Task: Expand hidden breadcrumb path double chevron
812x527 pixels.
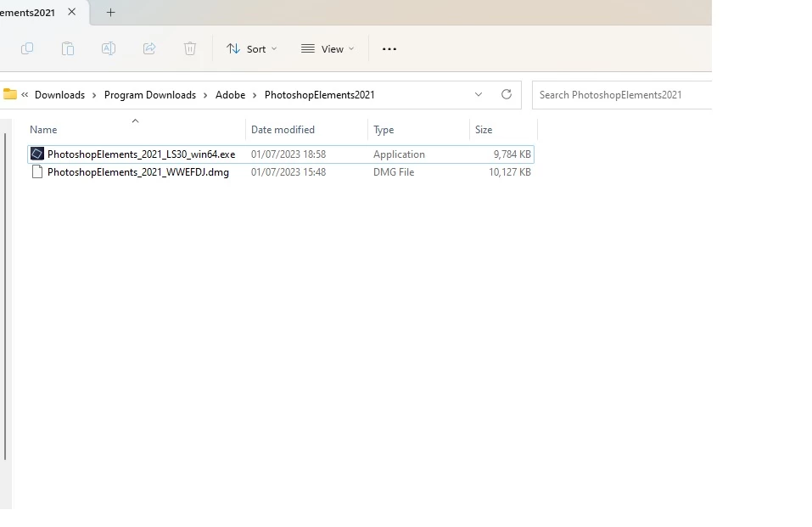Action: pyautogui.click(x=25, y=94)
